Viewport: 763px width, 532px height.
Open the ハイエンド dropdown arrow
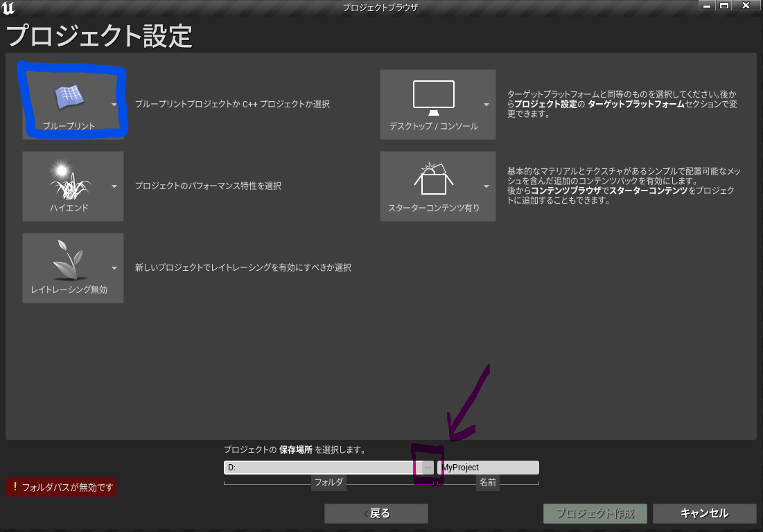pos(114,186)
